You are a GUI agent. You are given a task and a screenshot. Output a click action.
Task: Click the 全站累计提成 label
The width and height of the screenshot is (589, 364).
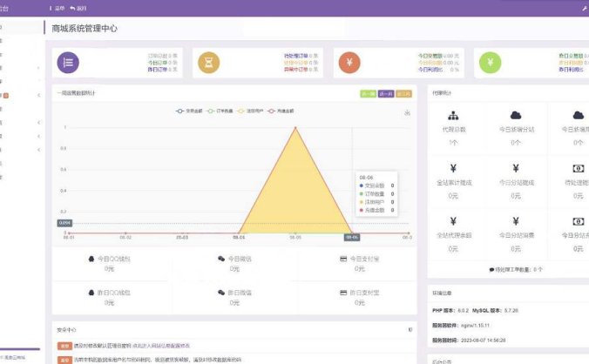454,183
